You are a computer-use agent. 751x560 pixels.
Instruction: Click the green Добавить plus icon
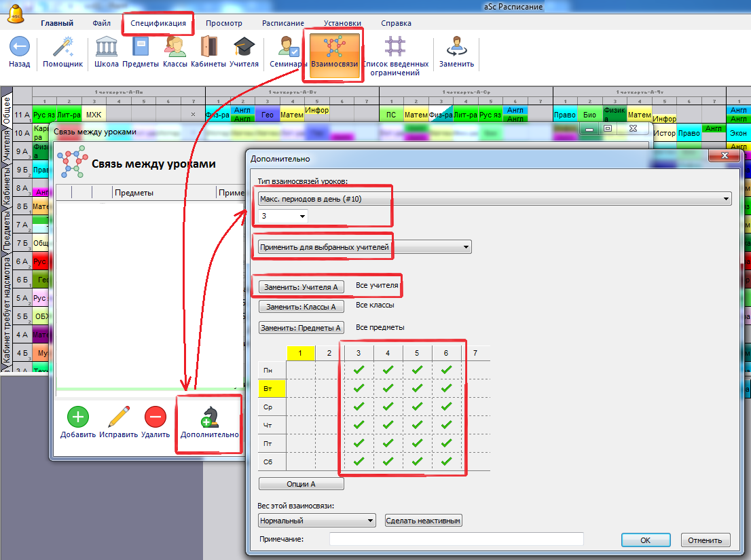tap(78, 416)
